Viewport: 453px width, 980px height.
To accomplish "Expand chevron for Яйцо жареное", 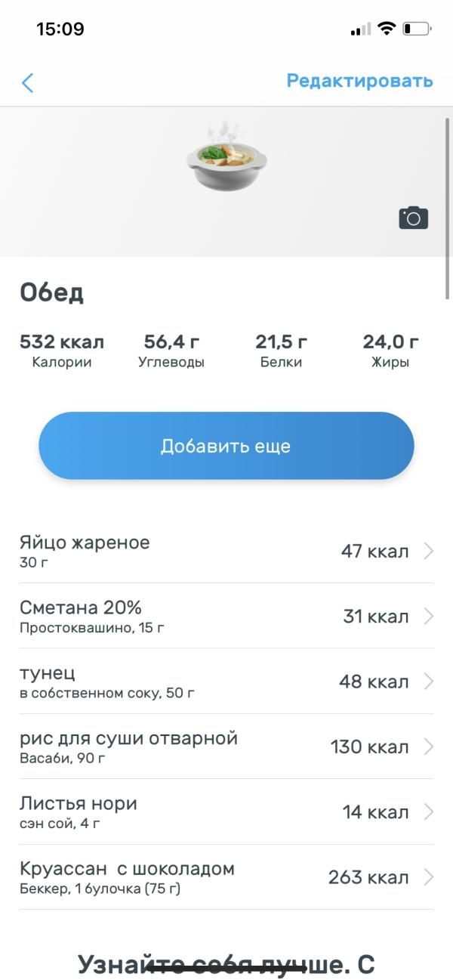I will 429,551.
